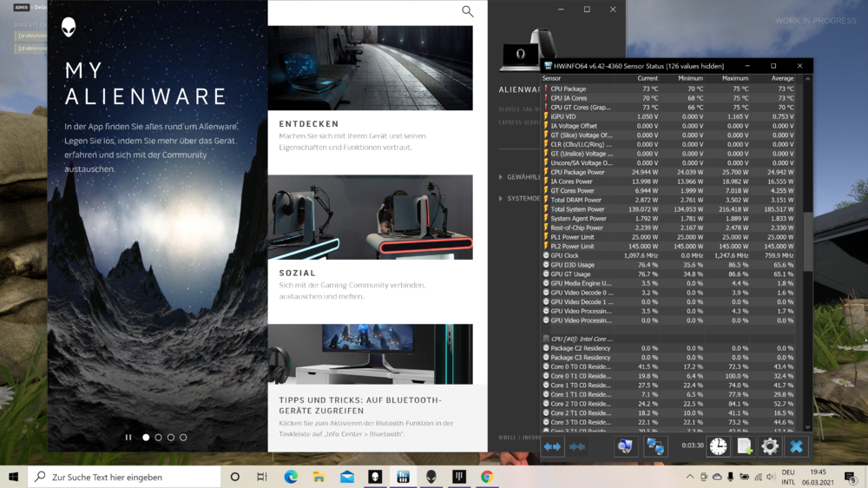
Task: Close sensors with the blue X button
Action: coord(796,446)
